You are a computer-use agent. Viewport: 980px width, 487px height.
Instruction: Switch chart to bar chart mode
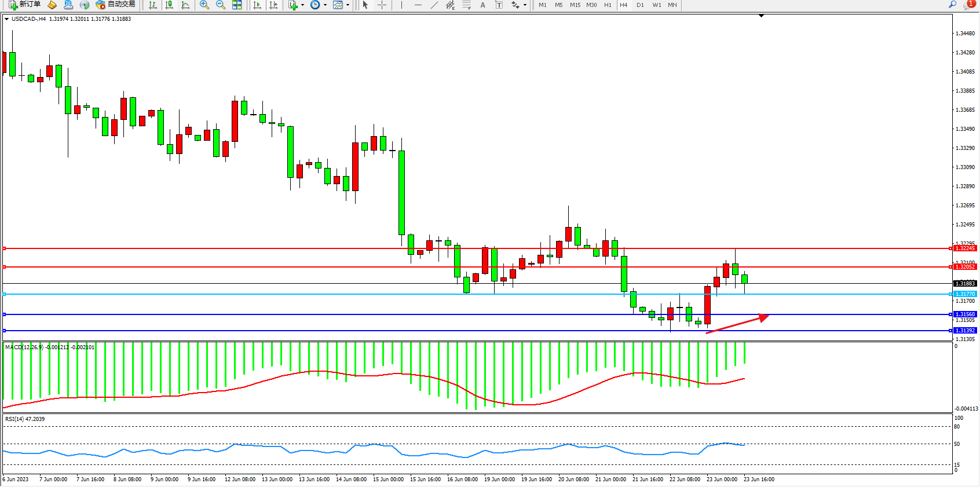(153, 5)
